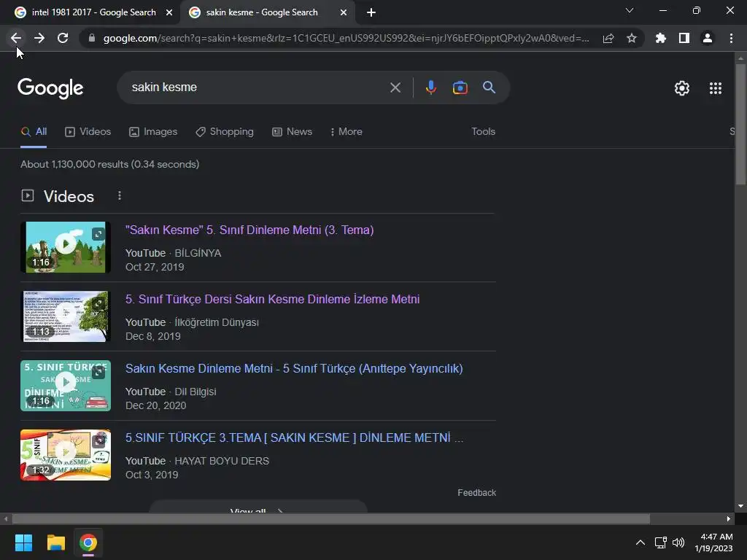Screen dimensions: 747x560
Task: Click the browser forward arrow
Action: [39, 38]
